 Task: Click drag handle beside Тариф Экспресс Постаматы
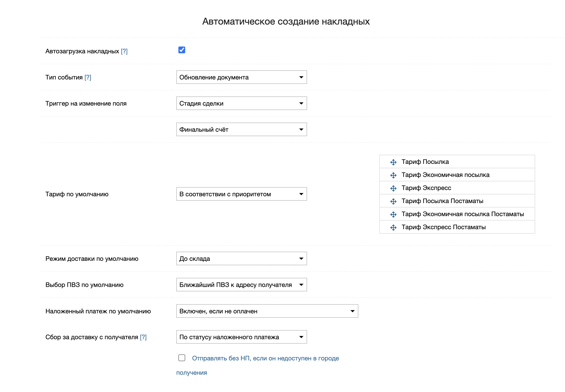(393, 228)
